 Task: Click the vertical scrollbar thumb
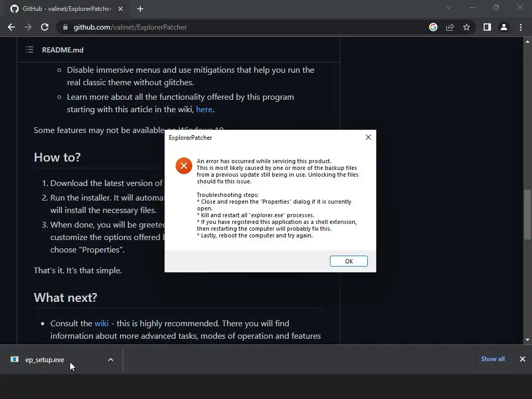528,215
